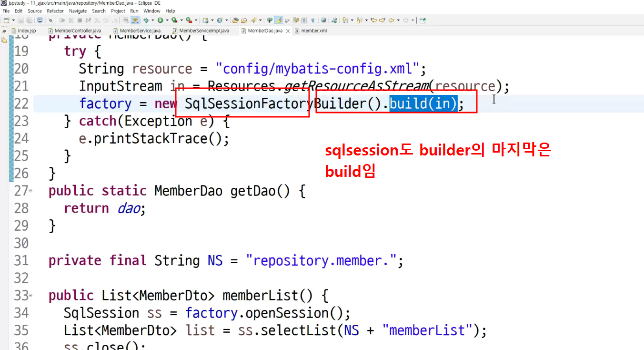
Task: Open the New wizard dropdown arrow
Action: (x=13, y=21)
